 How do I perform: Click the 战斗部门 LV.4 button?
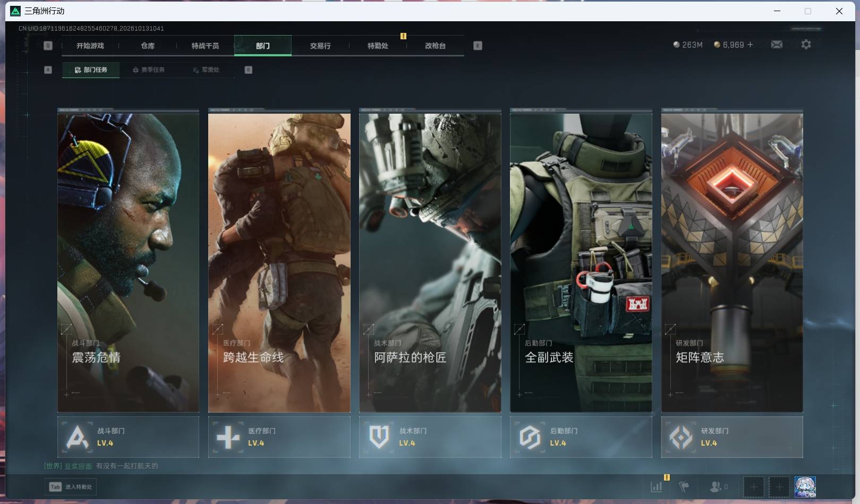tap(128, 437)
